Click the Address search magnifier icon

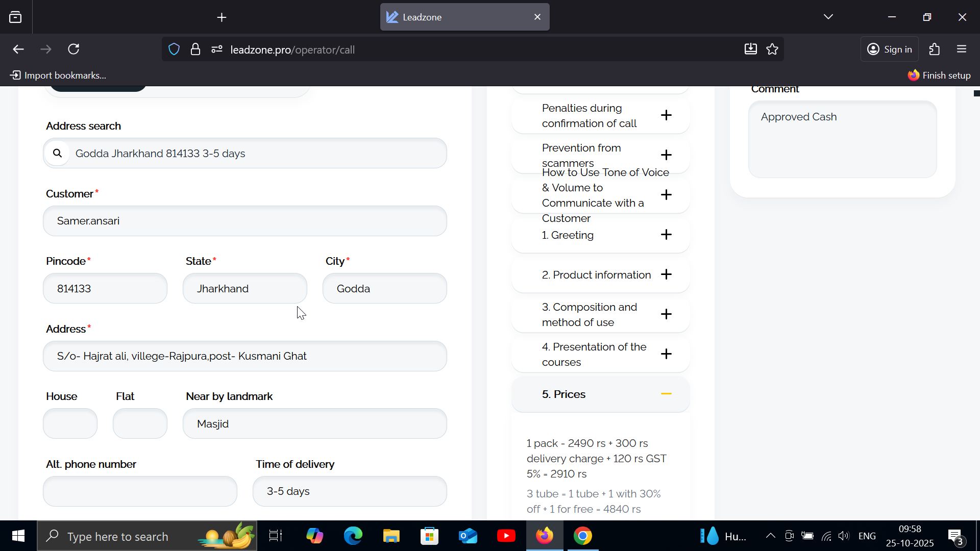click(57, 153)
